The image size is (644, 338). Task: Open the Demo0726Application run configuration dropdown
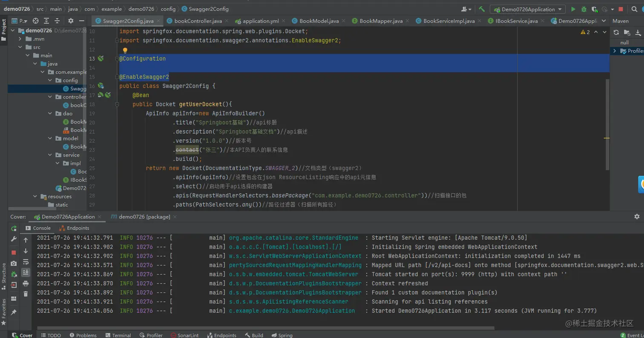528,9
